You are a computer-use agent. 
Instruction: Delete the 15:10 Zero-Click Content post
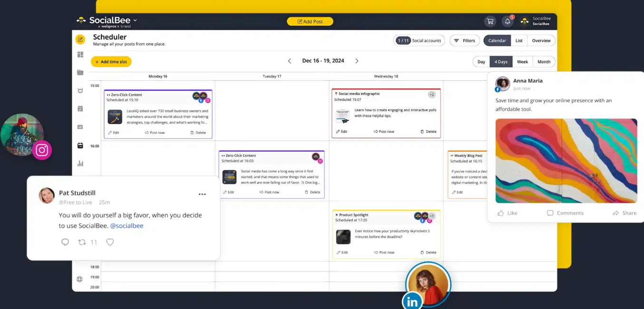[x=198, y=132]
